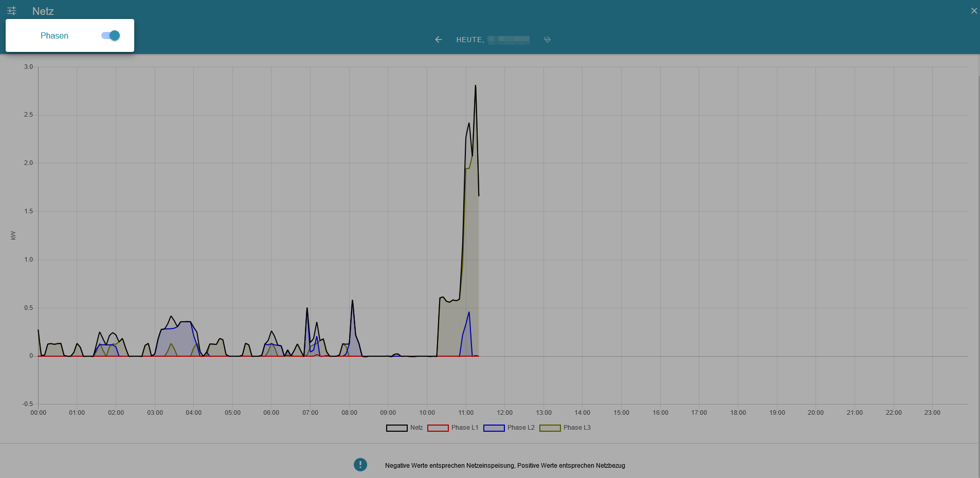Click the -0.5 y-axis label

click(27, 404)
